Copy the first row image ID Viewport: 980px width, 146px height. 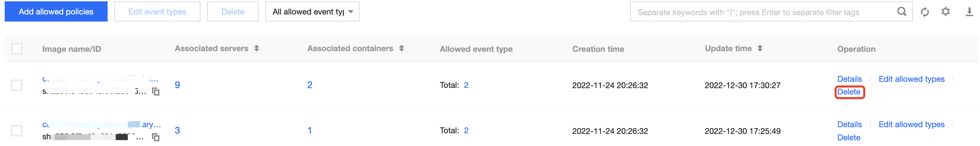pos(156,92)
